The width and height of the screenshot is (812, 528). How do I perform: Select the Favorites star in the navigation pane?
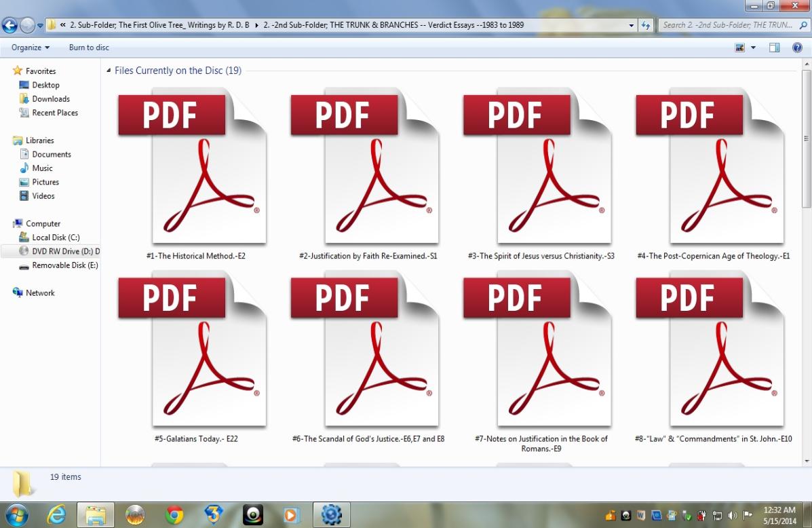pyautogui.click(x=17, y=71)
